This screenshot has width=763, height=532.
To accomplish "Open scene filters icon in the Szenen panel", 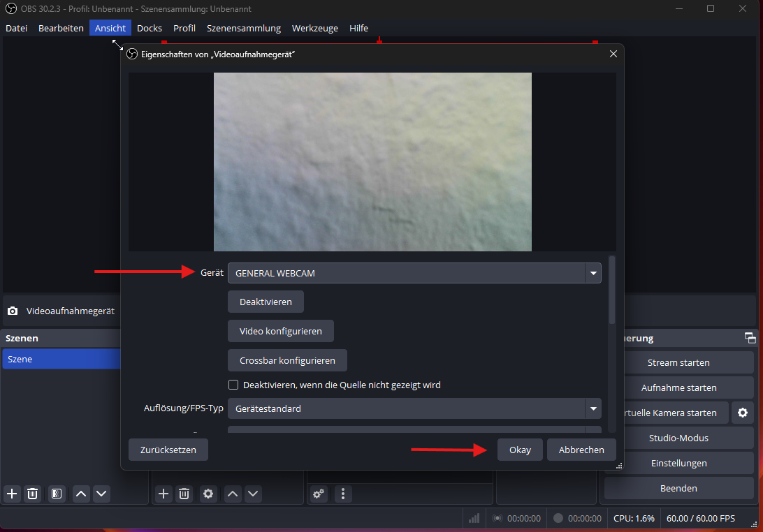I will pos(57,494).
